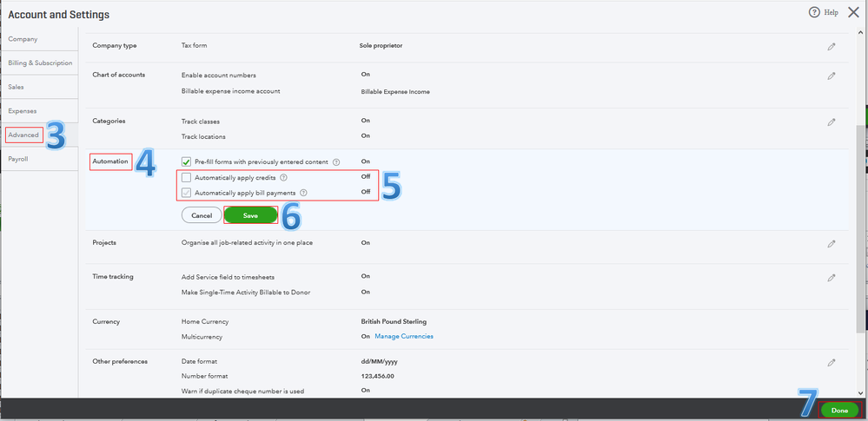
Task: Save the Automation settings
Action: 250,215
